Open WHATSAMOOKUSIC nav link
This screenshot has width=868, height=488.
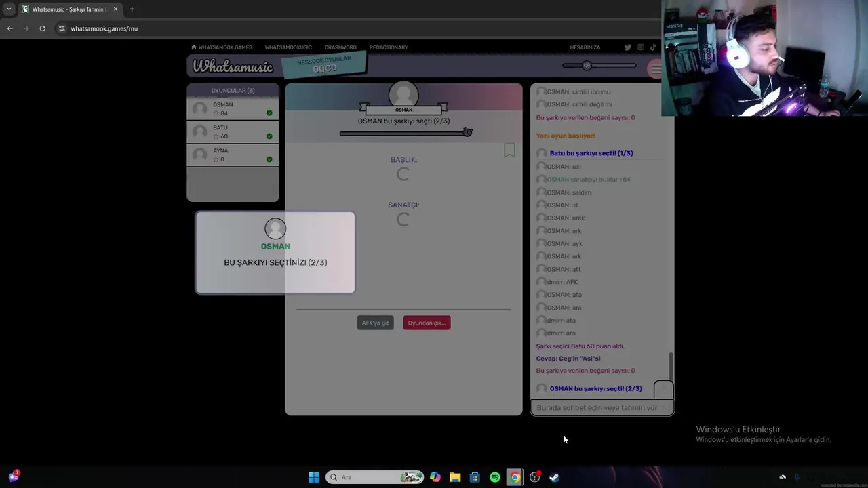coord(288,47)
